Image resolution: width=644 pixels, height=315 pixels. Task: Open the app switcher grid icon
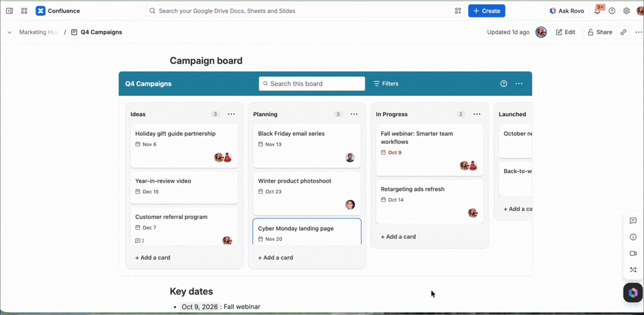click(x=24, y=11)
